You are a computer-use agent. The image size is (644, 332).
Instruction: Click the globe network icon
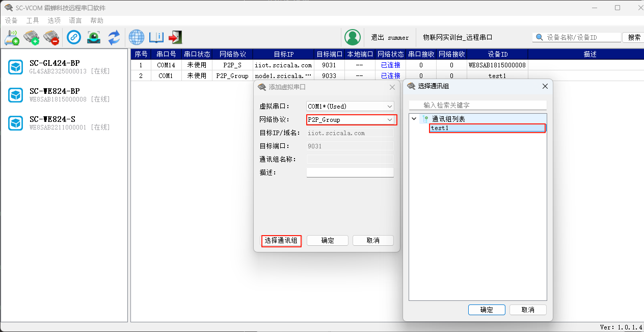[x=137, y=37]
